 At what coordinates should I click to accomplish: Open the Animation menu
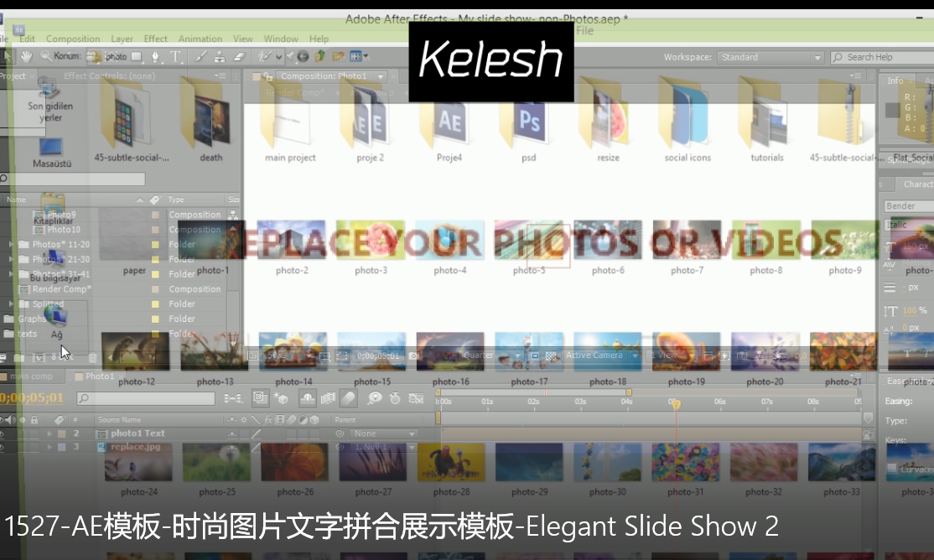point(200,39)
